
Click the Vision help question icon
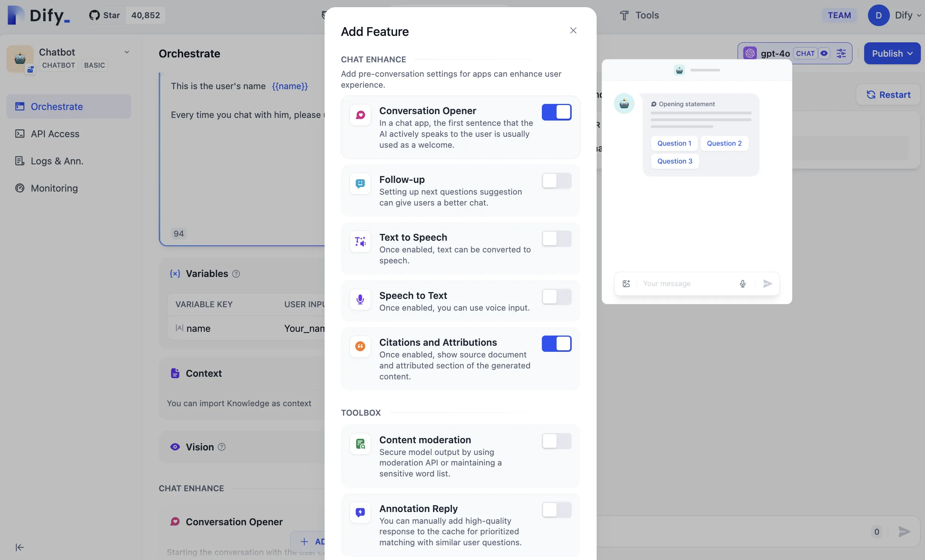(222, 447)
